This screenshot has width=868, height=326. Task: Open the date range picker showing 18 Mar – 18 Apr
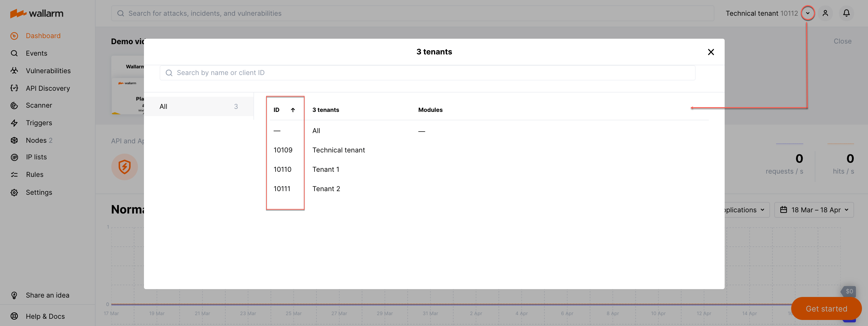click(814, 210)
